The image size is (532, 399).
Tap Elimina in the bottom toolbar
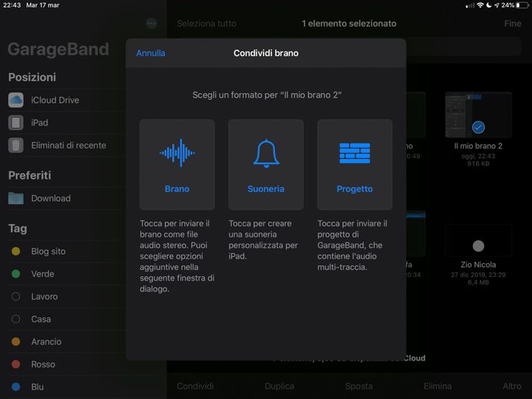click(x=437, y=386)
